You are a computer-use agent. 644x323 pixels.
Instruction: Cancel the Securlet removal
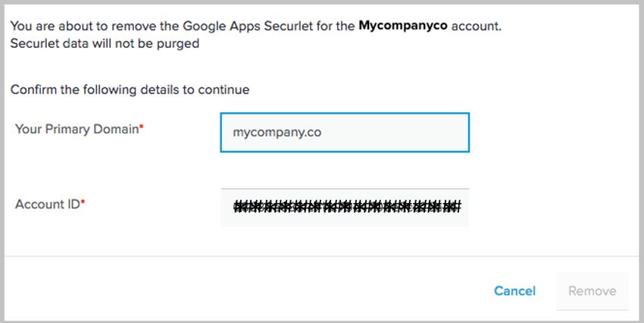514,291
